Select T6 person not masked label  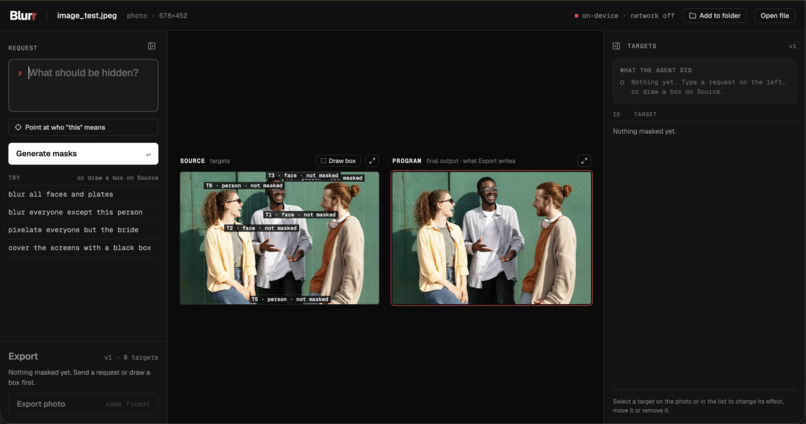click(x=244, y=186)
